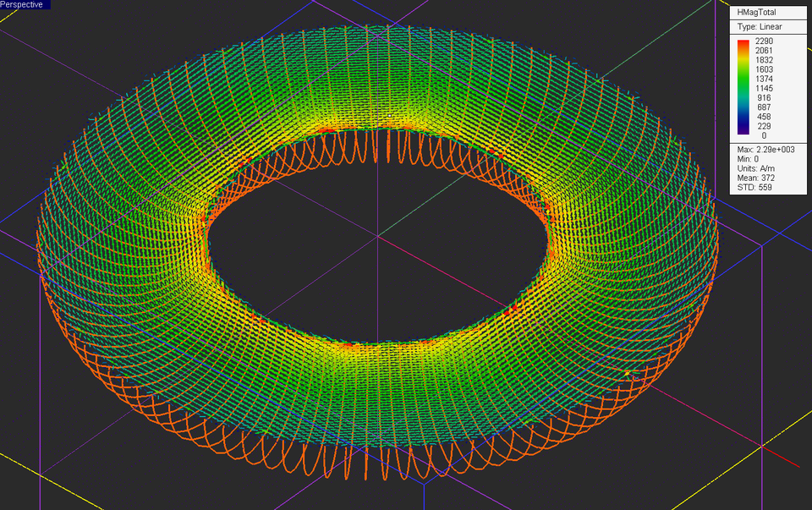Image resolution: width=812 pixels, height=510 pixels.
Task: Click the Type: Linear legend entry
Action: 759,25
